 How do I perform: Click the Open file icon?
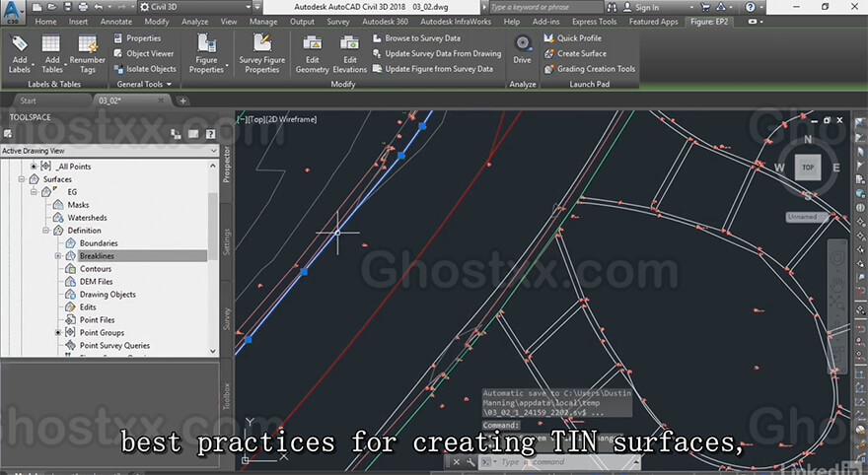pyautogui.click(x=52, y=7)
